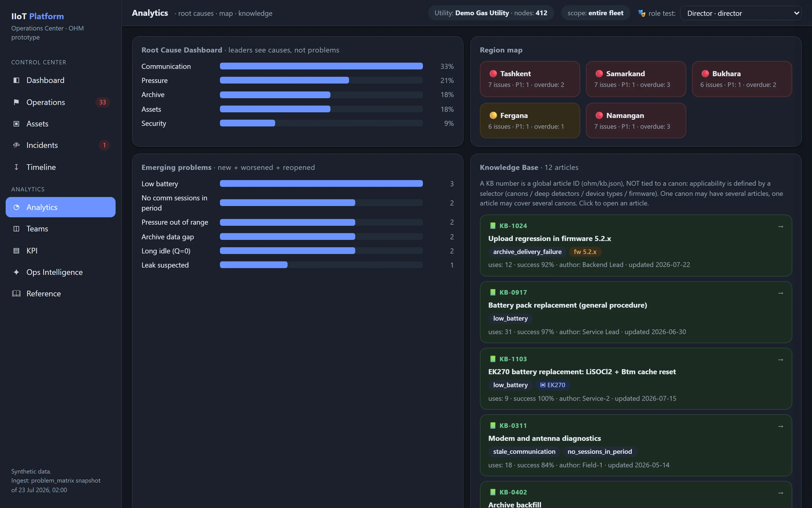Click the Root Cause Dashboard heading

click(182, 50)
